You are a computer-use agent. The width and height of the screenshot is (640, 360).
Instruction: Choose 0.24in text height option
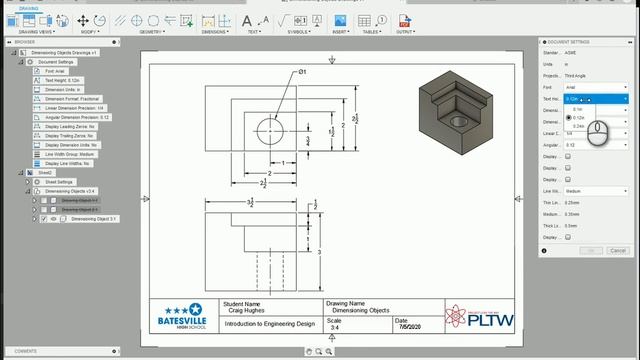click(x=579, y=126)
